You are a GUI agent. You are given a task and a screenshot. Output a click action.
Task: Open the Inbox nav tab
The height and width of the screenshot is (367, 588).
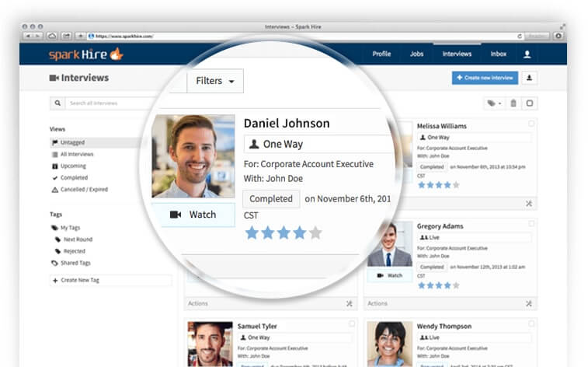[499, 54]
